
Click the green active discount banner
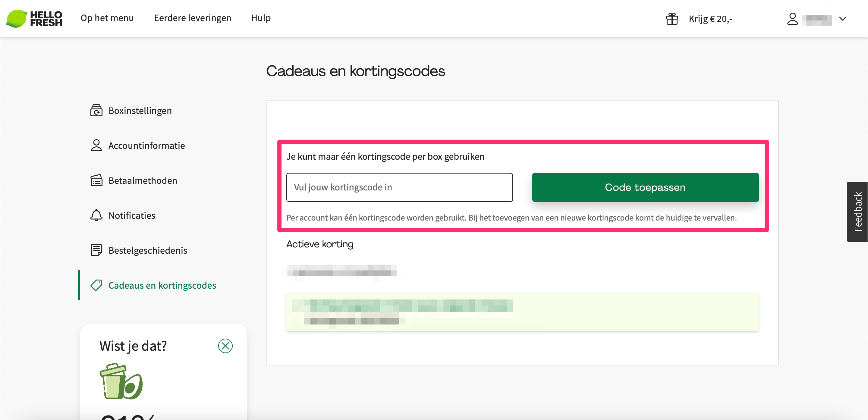[522, 312]
